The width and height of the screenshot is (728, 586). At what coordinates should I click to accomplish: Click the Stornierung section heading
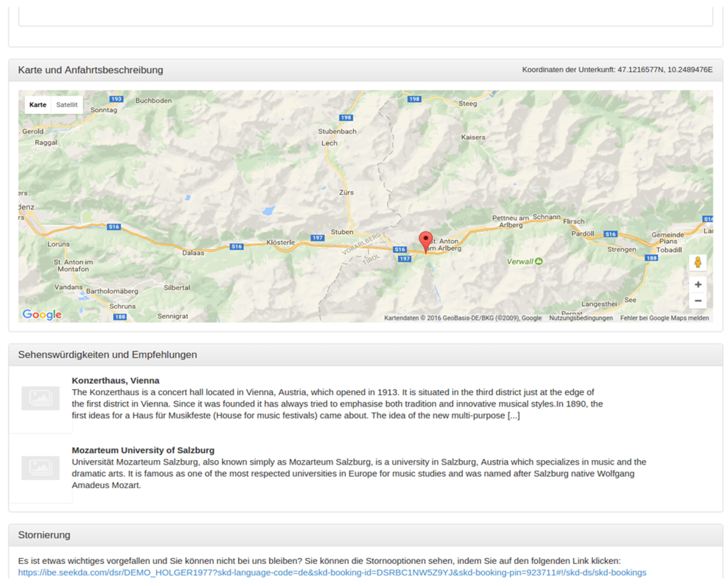pos(44,535)
